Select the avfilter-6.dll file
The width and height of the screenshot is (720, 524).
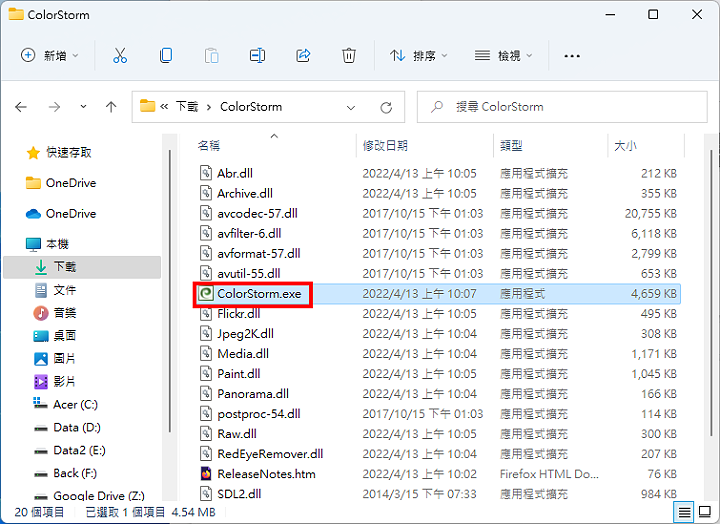[249, 233]
